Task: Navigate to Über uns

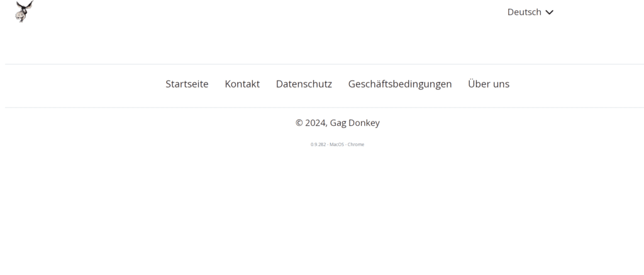Action: point(489,84)
